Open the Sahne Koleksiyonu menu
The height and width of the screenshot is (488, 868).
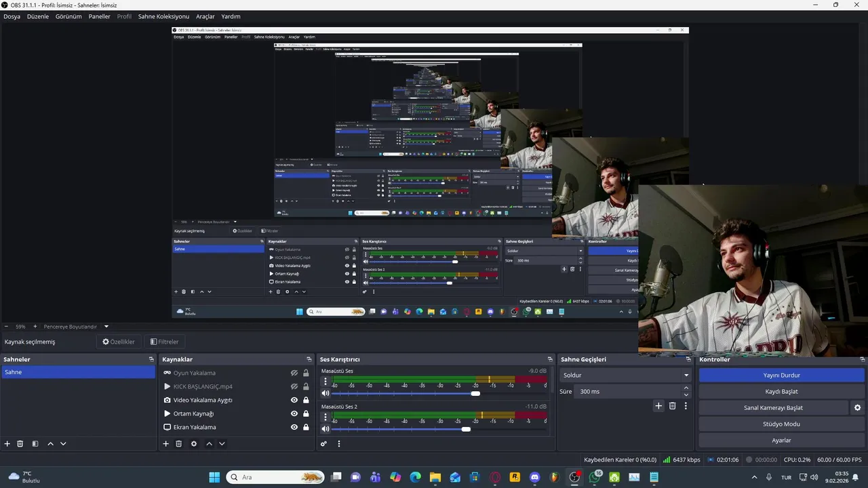(163, 16)
